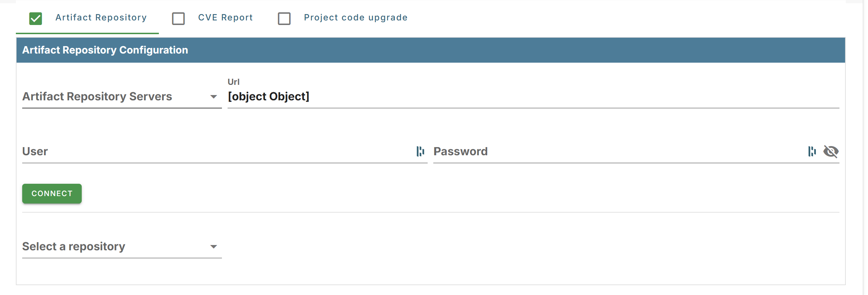Click the [object Object] text in Url field

(x=268, y=96)
